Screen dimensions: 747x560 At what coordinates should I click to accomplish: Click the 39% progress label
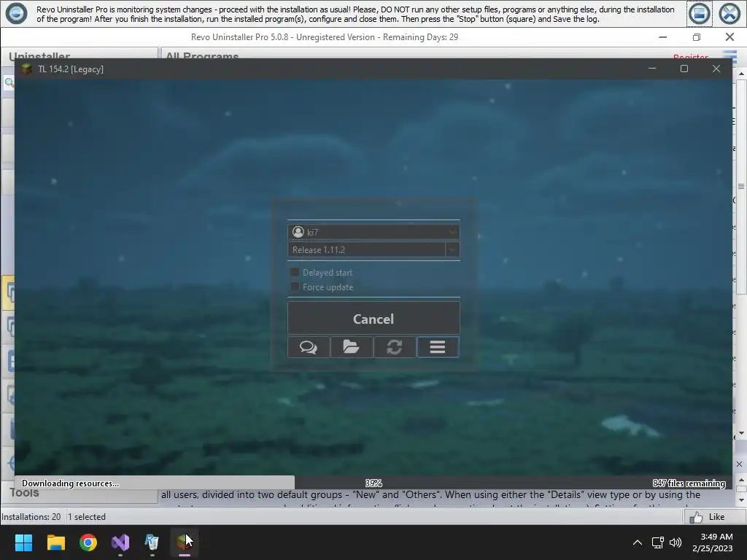click(373, 483)
